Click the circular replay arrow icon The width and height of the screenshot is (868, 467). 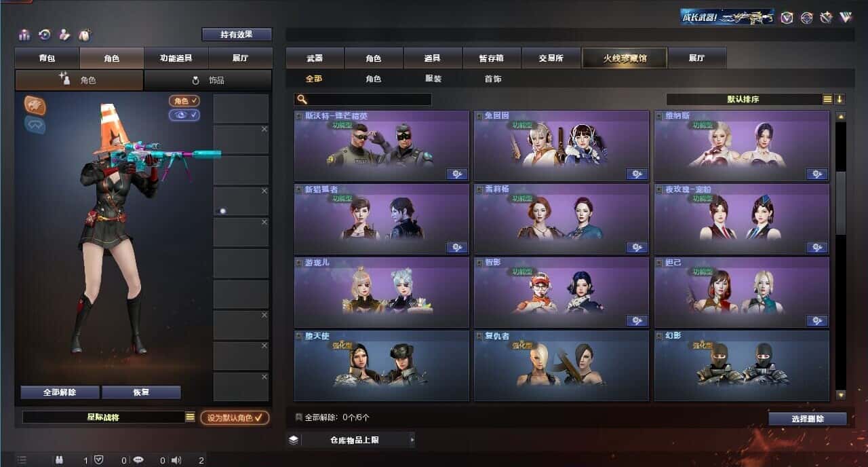click(x=45, y=35)
